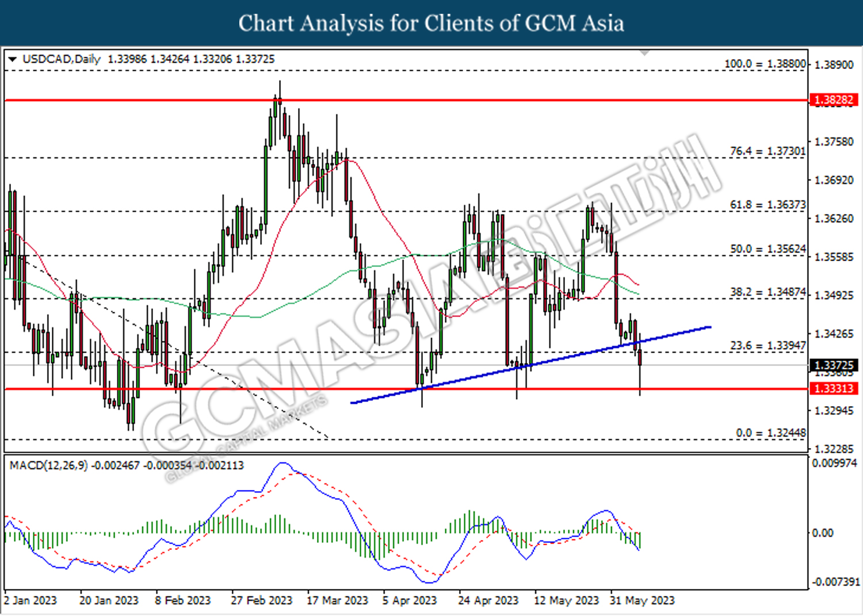Click the Fibonacci label 23.6 = 1.33947
863x616 pixels.
tap(767, 346)
